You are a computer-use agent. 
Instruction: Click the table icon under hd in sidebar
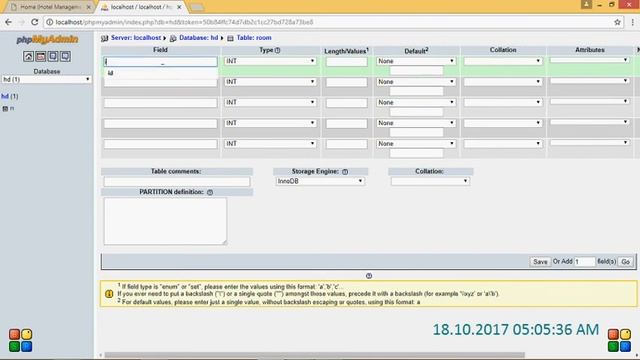coord(5,109)
